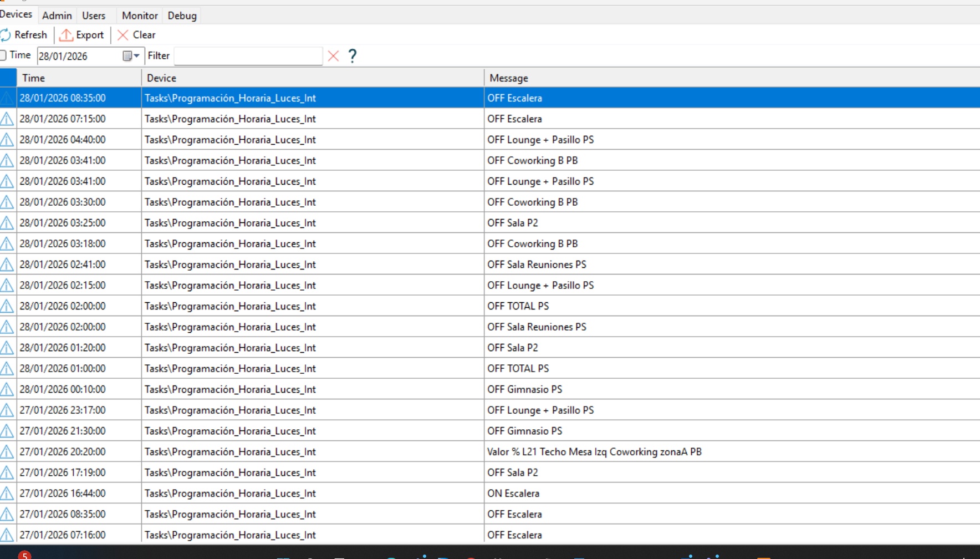Sort log by Time column header
Viewport: 980px width, 559px height.
(x=79, y=78)
